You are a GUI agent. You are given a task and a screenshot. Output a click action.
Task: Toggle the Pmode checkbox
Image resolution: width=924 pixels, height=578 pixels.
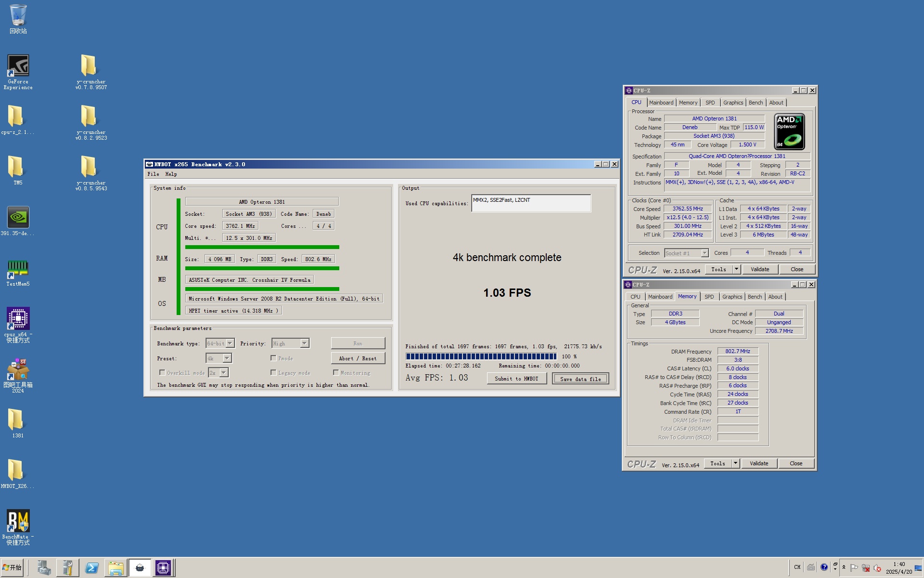(273, 358)
